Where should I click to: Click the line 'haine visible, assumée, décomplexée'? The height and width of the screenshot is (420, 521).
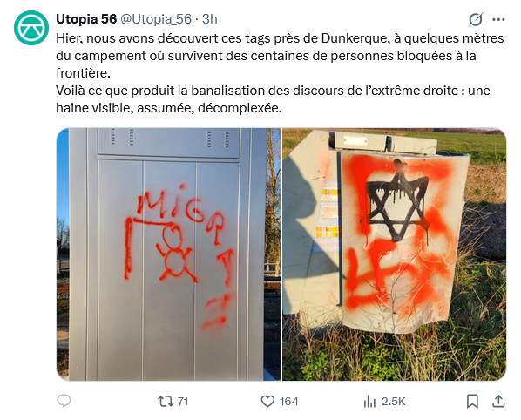(x=169, y=108)
